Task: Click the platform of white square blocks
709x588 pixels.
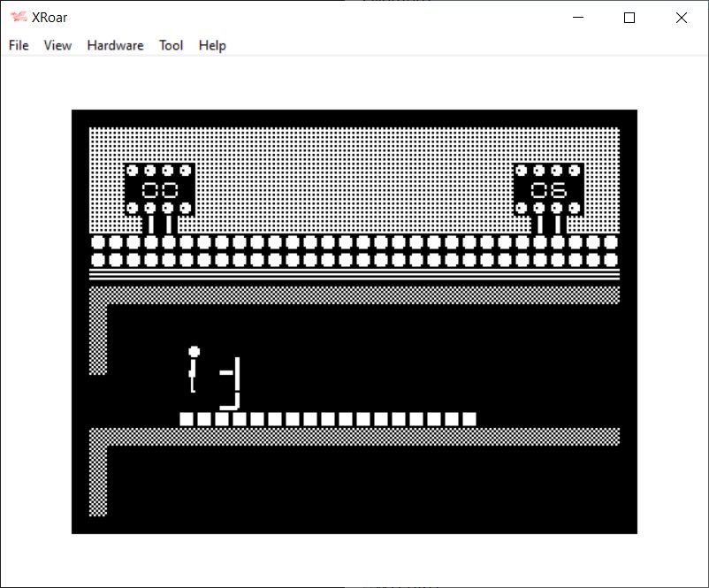Action: [328, 419]
